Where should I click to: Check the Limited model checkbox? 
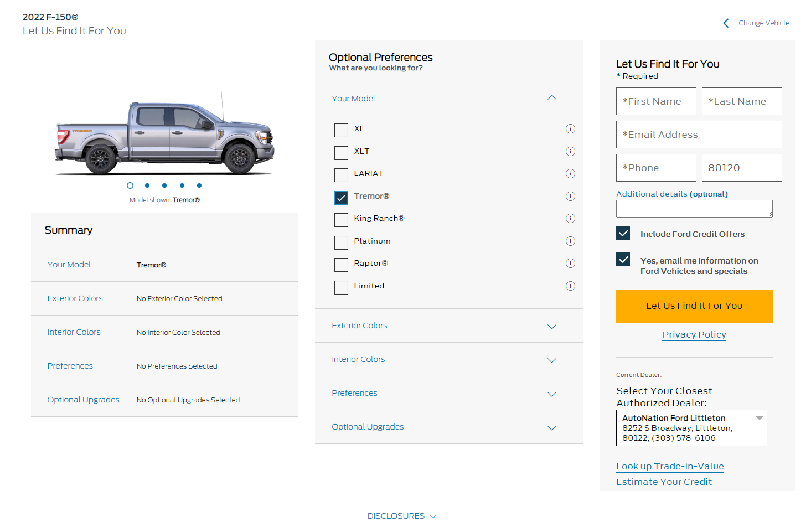click(341, 287)
